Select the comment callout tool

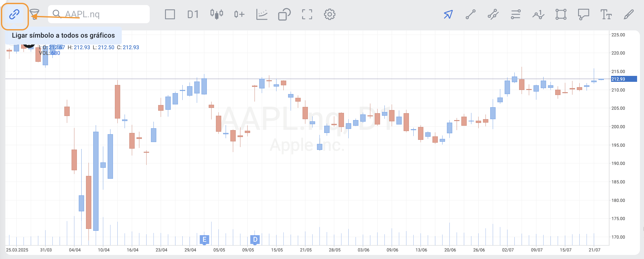(583, 14)
